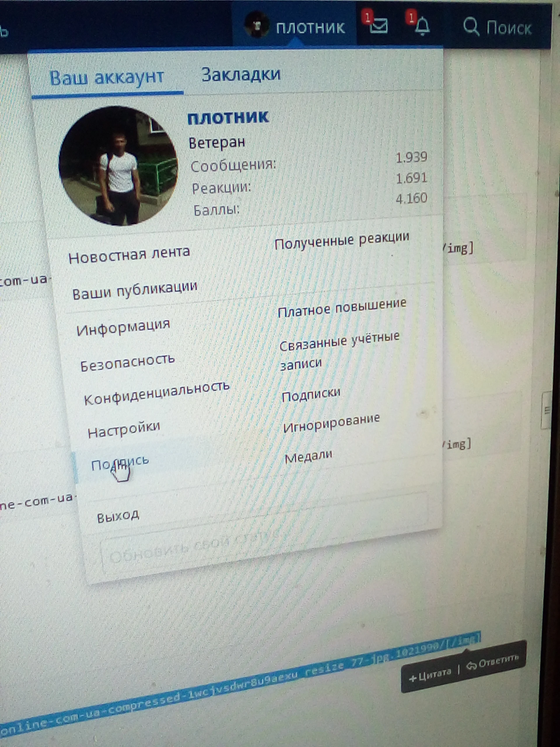
Task: Open Полученные реакции menu entry
Action: (342, 240)
